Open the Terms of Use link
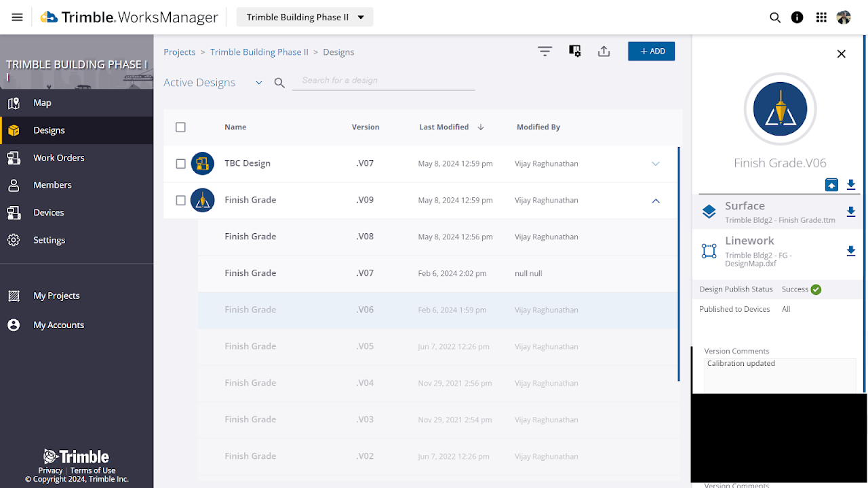868x488 pixels. [x=93, y=470]
